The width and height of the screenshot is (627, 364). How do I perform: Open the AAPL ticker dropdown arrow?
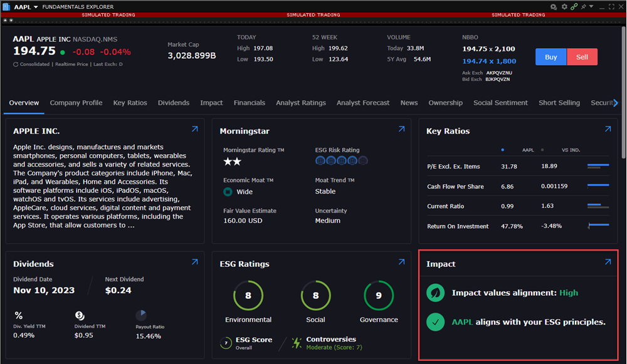tap(36, 7)
